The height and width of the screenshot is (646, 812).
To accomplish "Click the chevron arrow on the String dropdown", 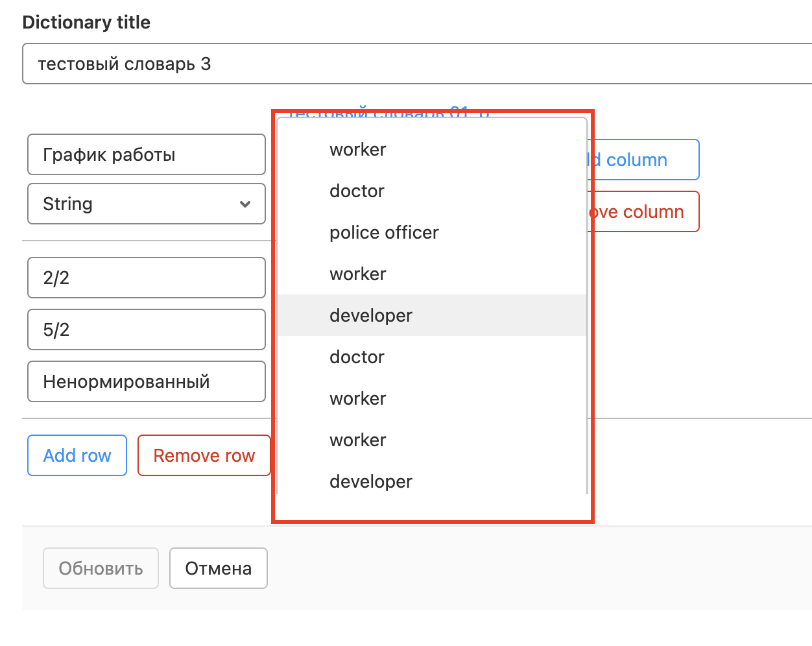I will click(245, 204).
